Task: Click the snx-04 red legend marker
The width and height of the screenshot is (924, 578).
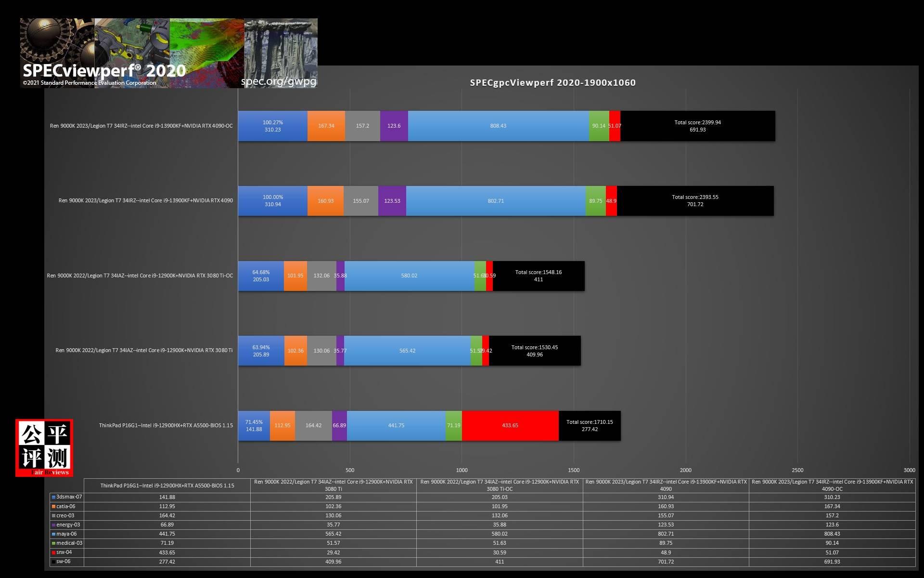Action: coord(54,552)
